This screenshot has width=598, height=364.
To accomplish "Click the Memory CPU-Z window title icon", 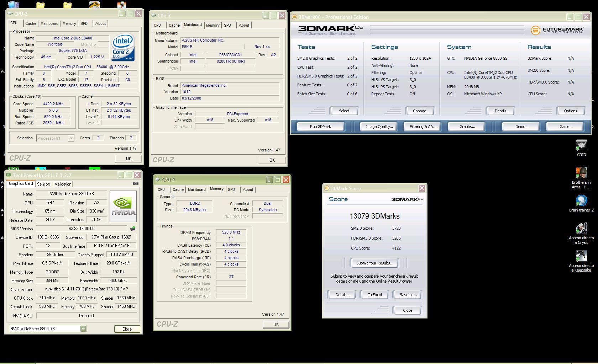I will tap(157, 180).
